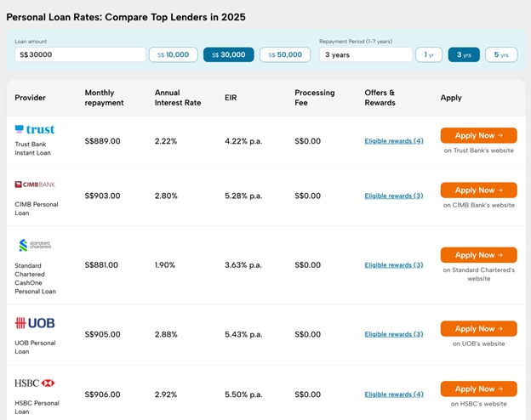Choose the 3 yrs repayment period
Screen dimensions: 531x420
464,54
